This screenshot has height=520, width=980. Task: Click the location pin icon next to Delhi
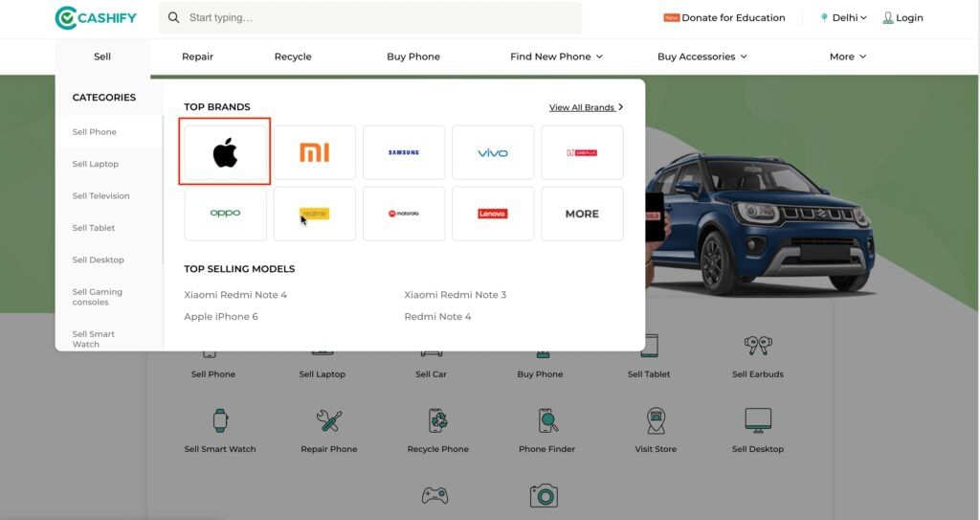click(824, 17)
